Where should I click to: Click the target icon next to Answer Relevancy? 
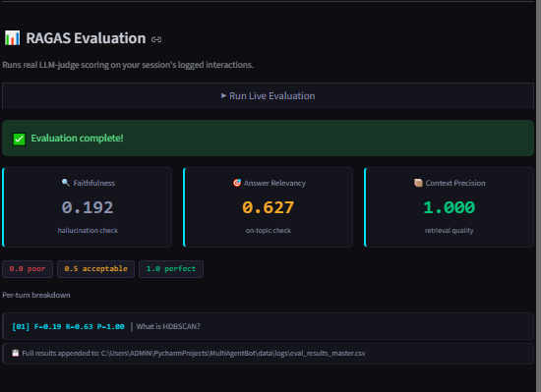237,183
